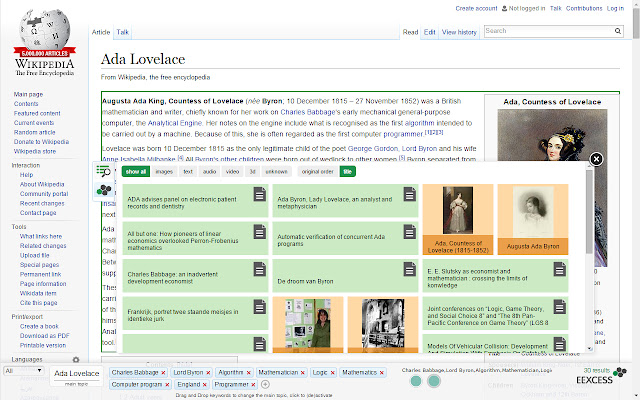640x400 pixels.
Task: Click document icon of Ada Byron, Lady Lovelace card
Action: (x=410, y=194)
